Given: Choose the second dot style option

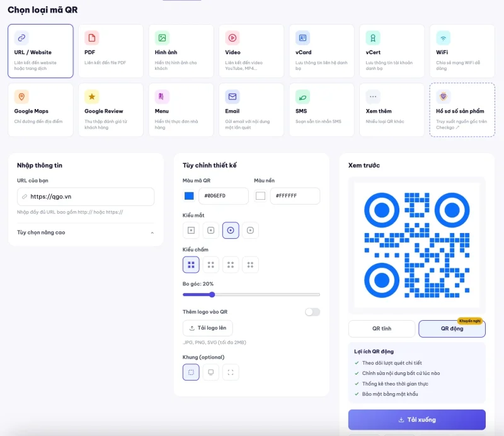Looking at the screenshot, I should click(211, 265).
